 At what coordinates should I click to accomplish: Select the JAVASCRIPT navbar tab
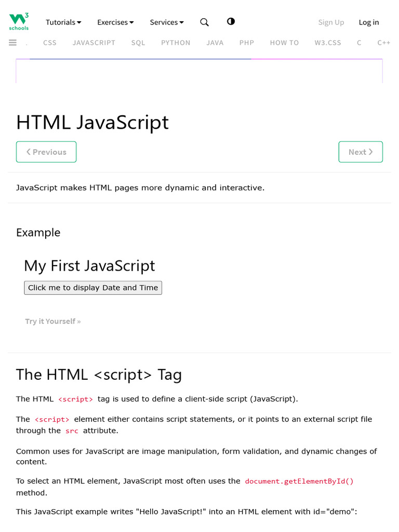click(94, 43)
